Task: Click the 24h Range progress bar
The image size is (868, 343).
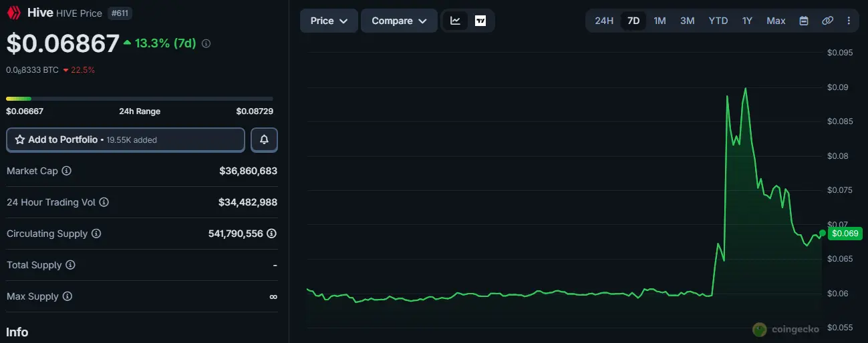Action: [x=140, y=99]
